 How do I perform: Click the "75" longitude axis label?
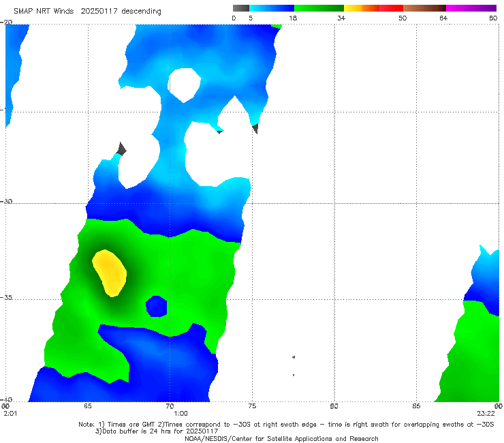pyautogui.click(x=252, y=406)
